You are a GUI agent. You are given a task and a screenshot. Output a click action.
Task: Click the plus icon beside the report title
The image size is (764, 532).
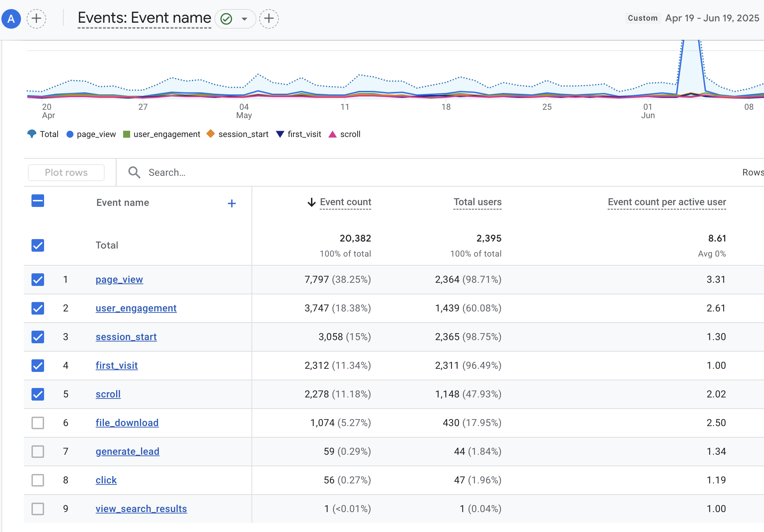tap(269, 19)
